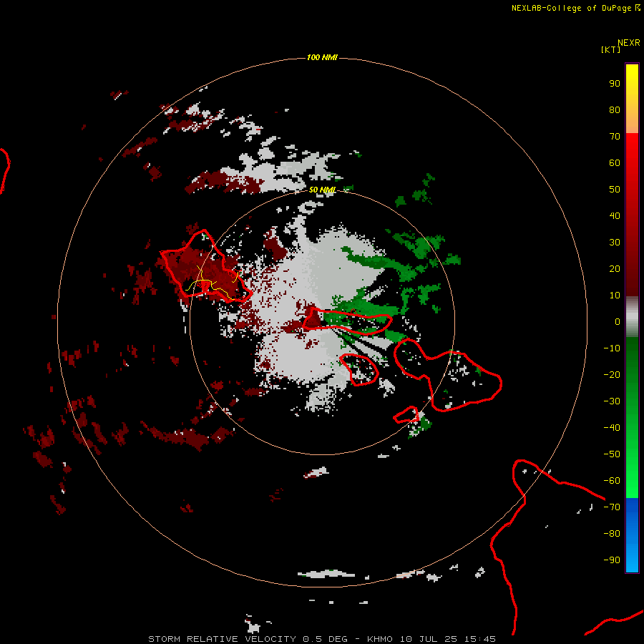Click the gray zero-velocity segment of the color bar
Viewport: 644px width, 644px height.
coord(632,317)
